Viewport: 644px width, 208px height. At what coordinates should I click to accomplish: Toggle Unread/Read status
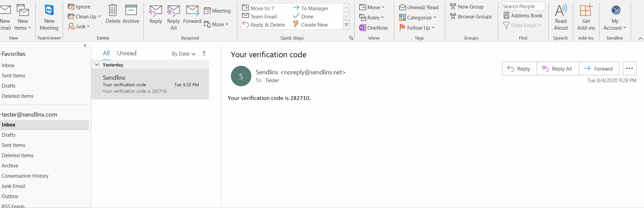pos(419,7)
